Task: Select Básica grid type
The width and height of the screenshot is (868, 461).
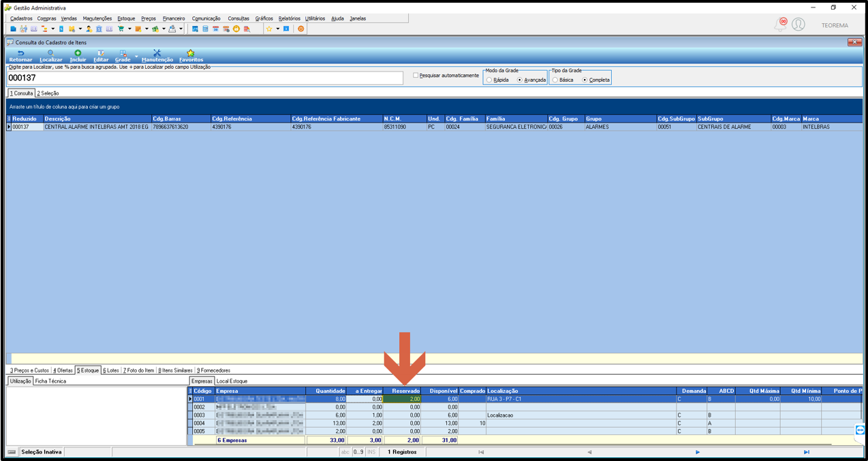Action: (x=555, y=80)
